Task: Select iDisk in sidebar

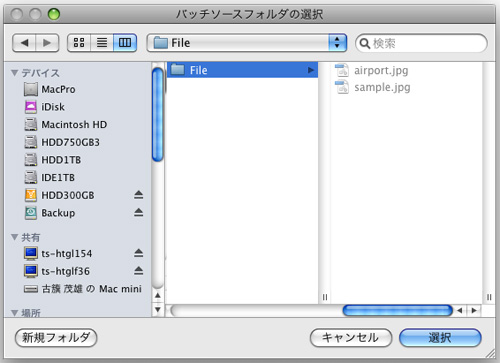Action: (x=78, y=107)
